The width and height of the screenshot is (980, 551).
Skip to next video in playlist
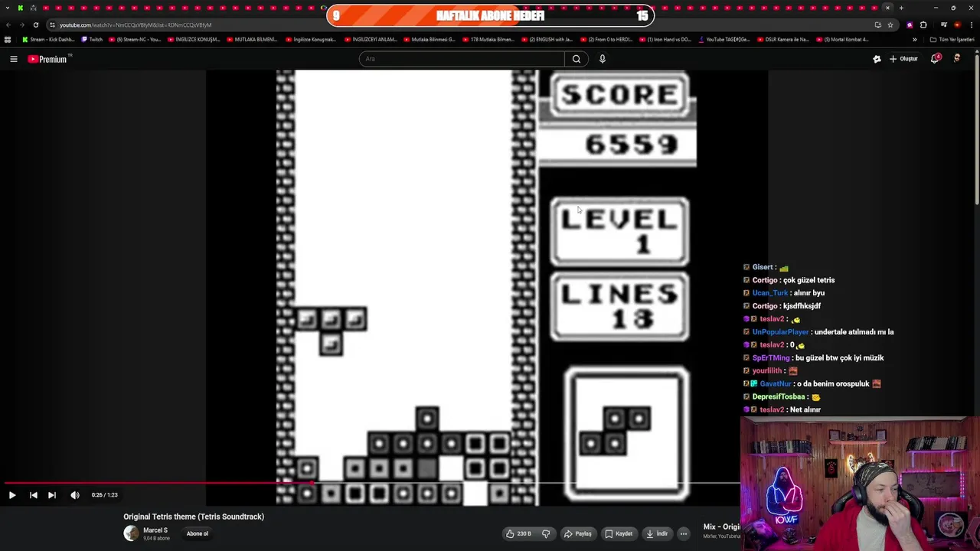[x=52, y=495]
